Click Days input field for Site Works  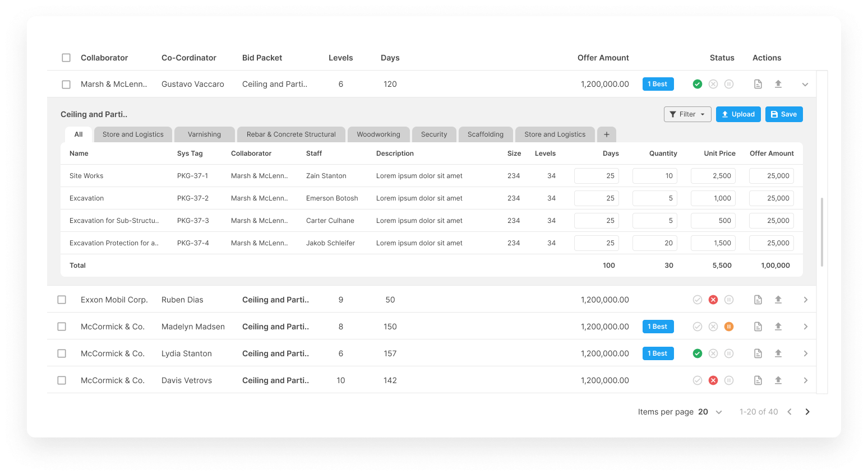[596, 176]
